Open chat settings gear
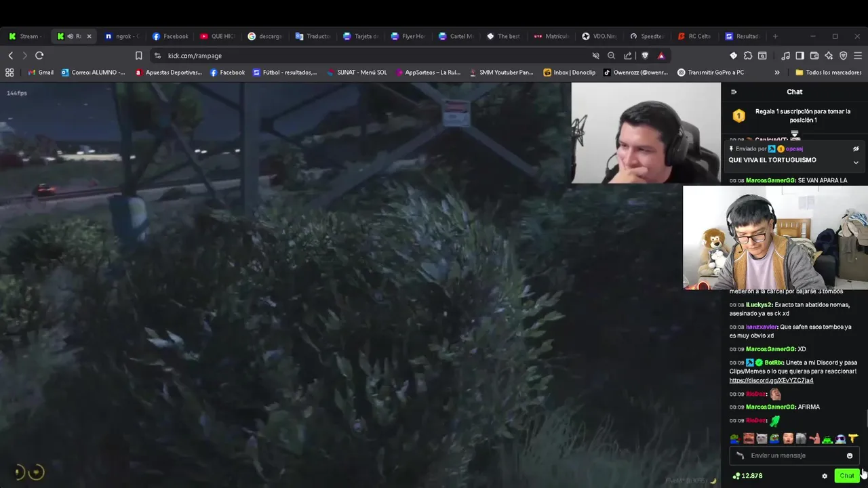This screenshot has width=868, height=488. pos(825,476)
